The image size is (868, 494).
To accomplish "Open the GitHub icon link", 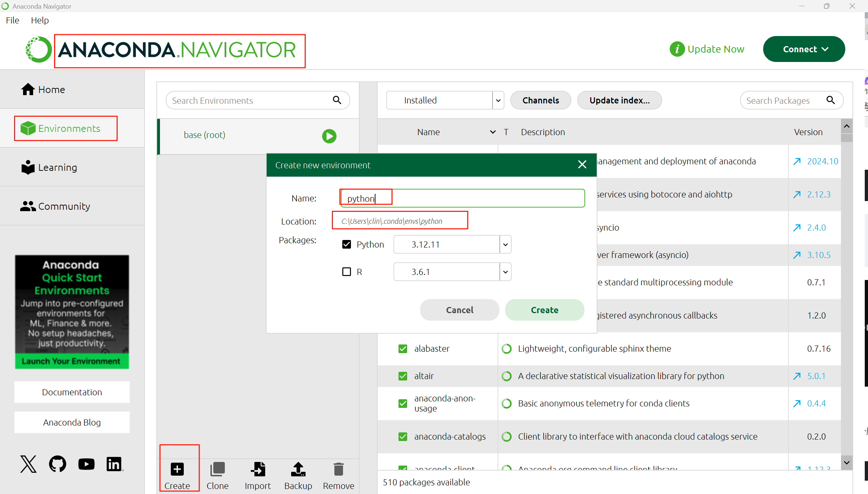I will click(58, 464).
